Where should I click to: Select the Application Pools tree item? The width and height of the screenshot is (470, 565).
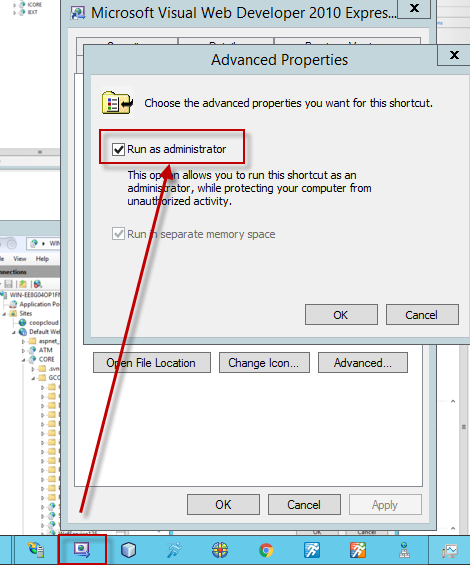pos(39,304)
